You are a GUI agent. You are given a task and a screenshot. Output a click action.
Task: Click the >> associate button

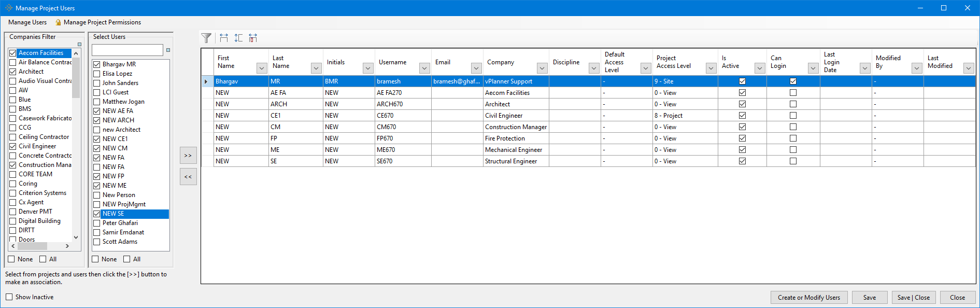pos(188,156)
